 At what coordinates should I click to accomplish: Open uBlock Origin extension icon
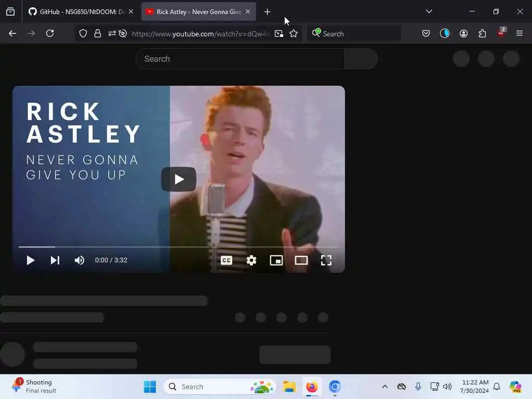pyautogui.click(x=501, y=33)
